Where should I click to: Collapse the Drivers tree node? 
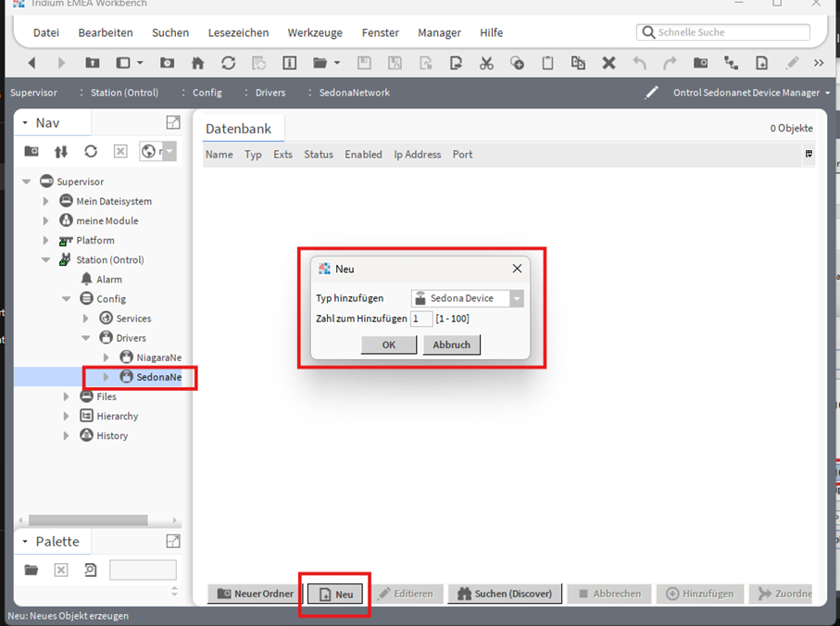[x=86, y=338]
